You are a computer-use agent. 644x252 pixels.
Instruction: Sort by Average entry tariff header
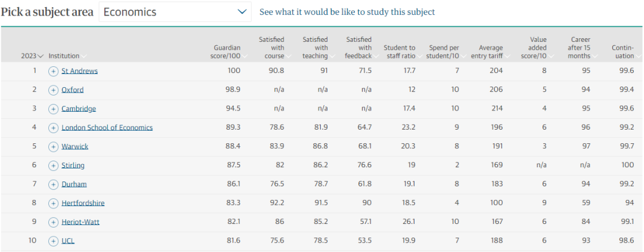pyautogui.click(x=491, y=52)
